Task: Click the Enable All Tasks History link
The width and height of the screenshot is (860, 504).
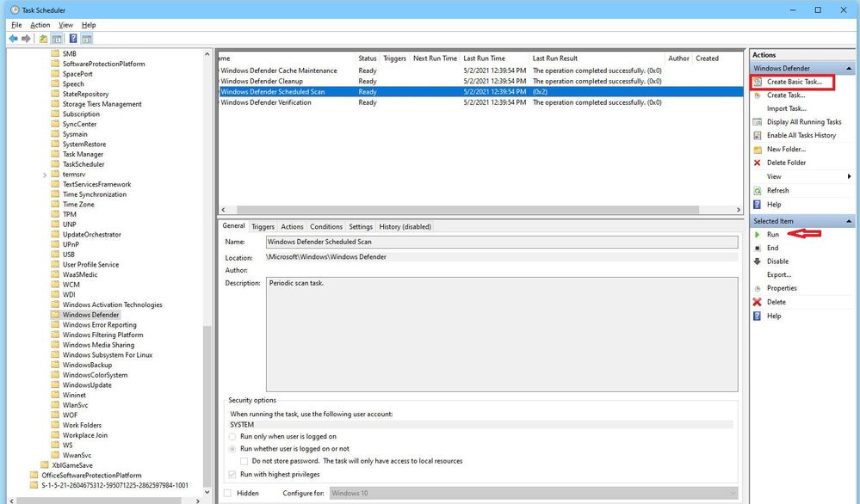Action: 801,135
